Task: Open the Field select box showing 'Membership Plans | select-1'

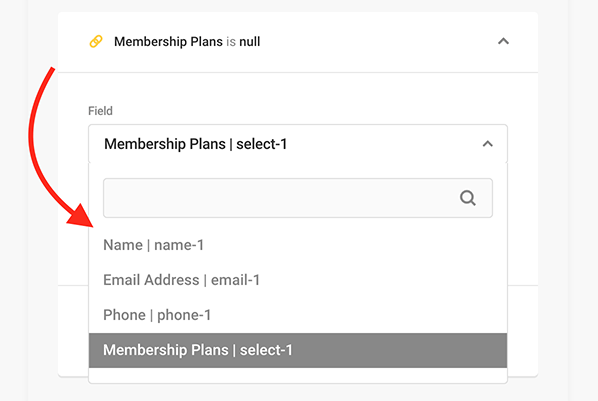Action: 297,144
